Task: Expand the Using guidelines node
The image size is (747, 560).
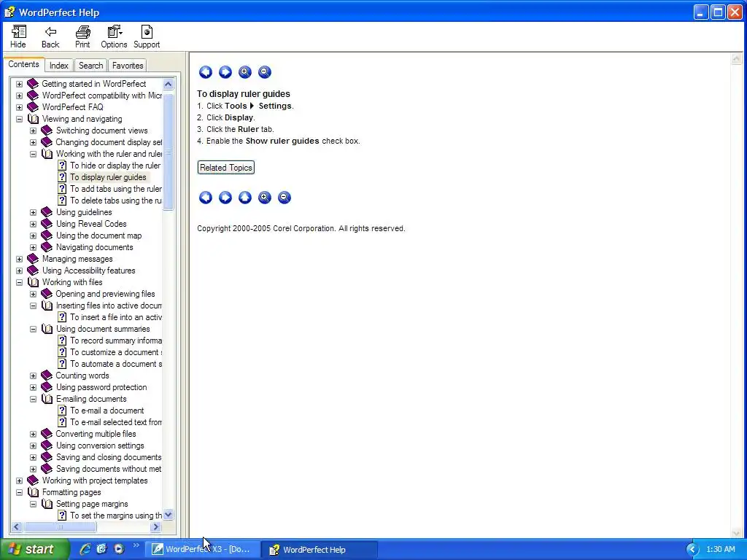Action: [33, 212]
